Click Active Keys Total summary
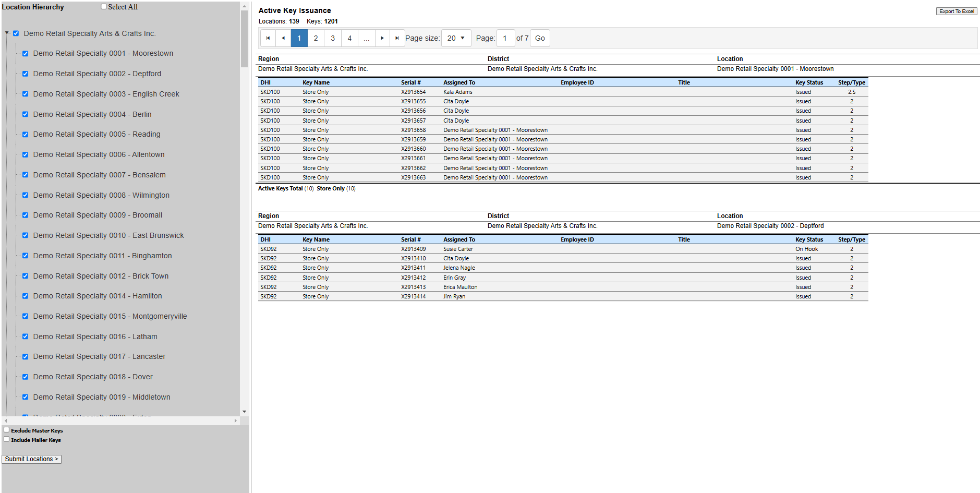This screenshot has width=980, height=493. (286, 188)
